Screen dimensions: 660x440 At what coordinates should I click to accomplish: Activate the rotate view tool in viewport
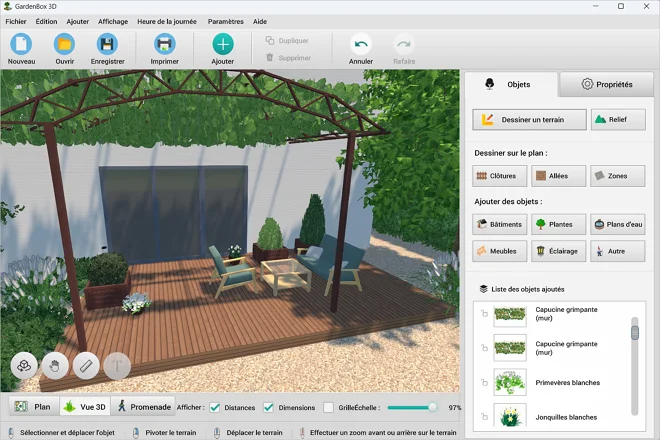point(24,365)
